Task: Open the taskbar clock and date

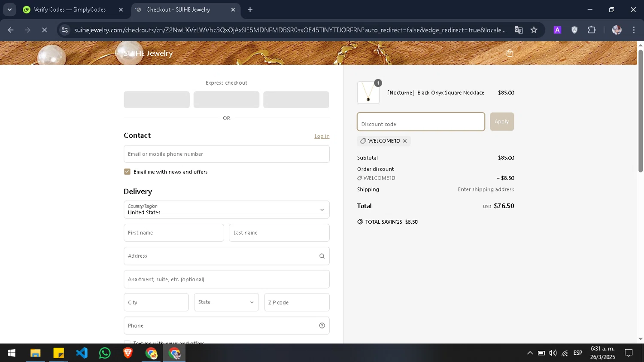Action: click(x=603, y=353)
